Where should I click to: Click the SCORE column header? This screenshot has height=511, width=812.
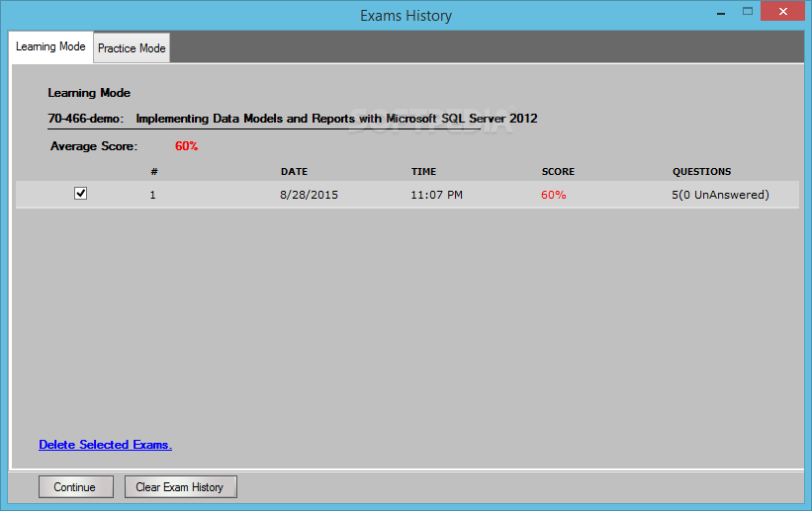[558, 171]
